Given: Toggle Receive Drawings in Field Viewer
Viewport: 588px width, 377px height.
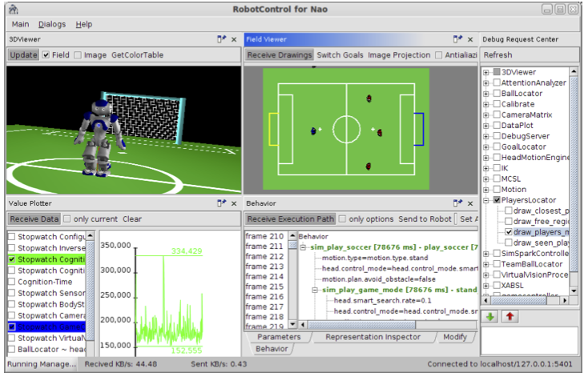Looking at the screenshot, I should [280, 54].
